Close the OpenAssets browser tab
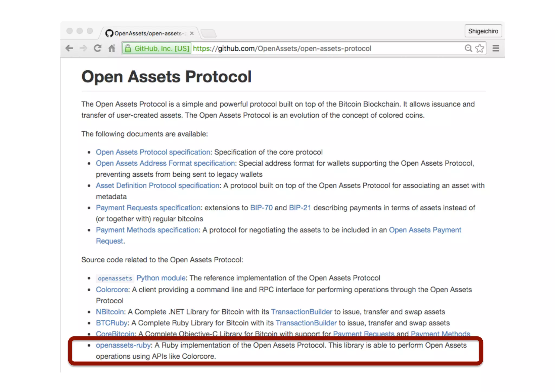Image resolution: width=555 pixels, height=392 pixels. pos(192,33)
